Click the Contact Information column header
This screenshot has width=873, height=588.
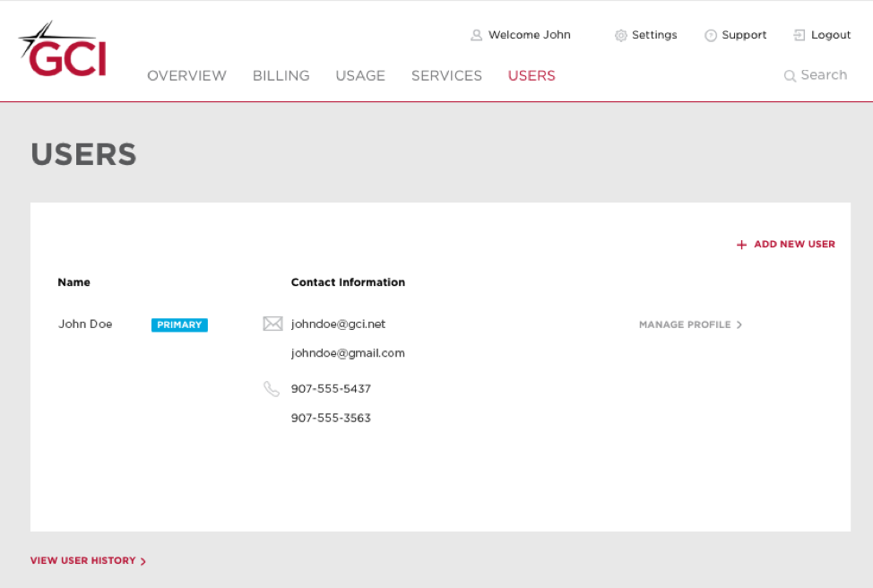click(x=348, y=282)
